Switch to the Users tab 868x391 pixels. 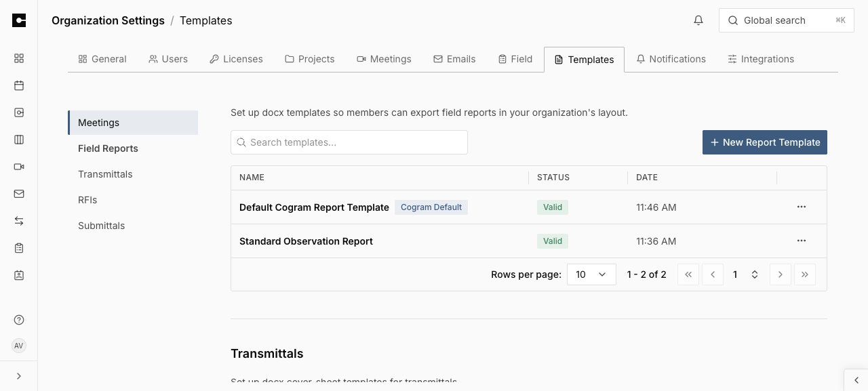click(168, 59)
